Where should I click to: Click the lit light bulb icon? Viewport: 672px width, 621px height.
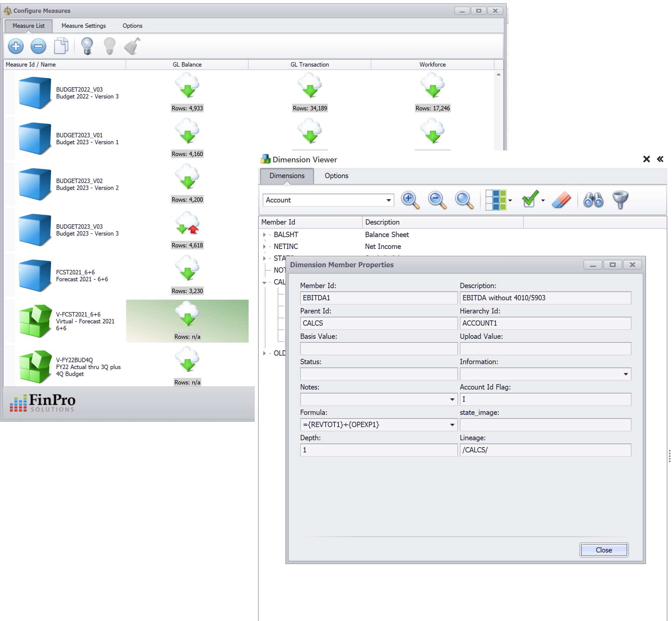click(87, 46)
